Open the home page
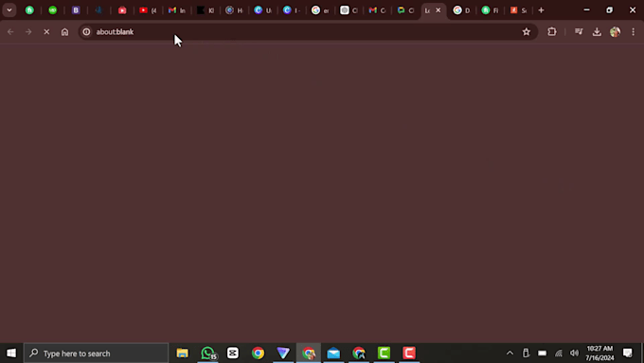 pyautogui.click(x=64, y=31)
